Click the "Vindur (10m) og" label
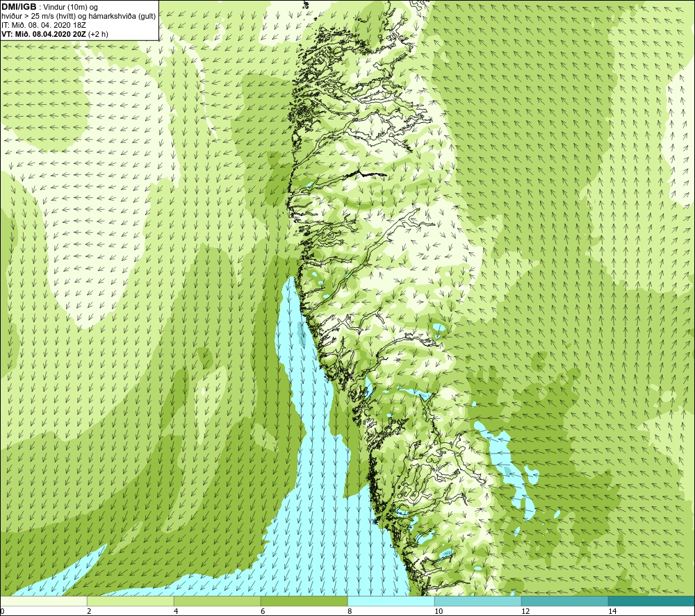 coord(71,8)
